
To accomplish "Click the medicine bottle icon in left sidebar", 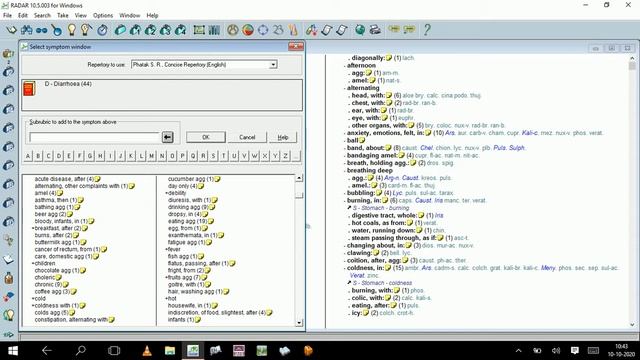I will tap(9, 278).
